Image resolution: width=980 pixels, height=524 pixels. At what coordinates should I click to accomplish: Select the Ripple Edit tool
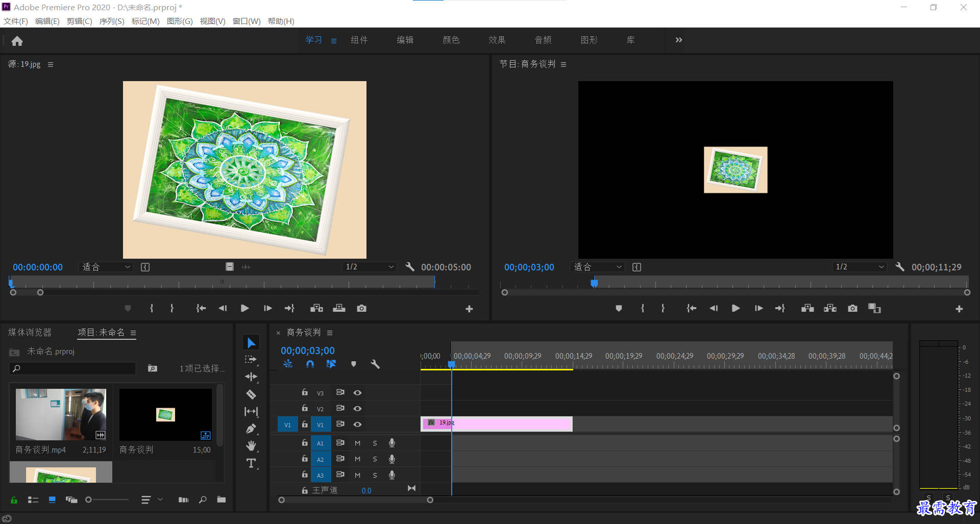pos(251,377)
